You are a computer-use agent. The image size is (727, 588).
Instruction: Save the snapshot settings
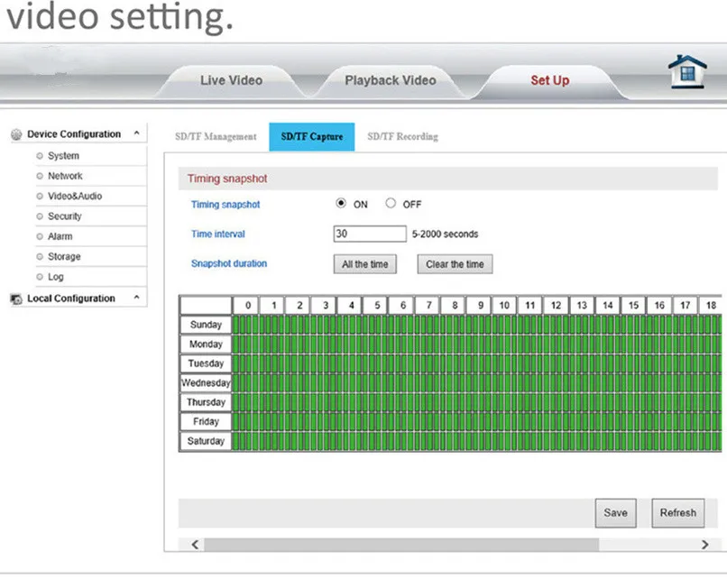click(x=616, y=513)
